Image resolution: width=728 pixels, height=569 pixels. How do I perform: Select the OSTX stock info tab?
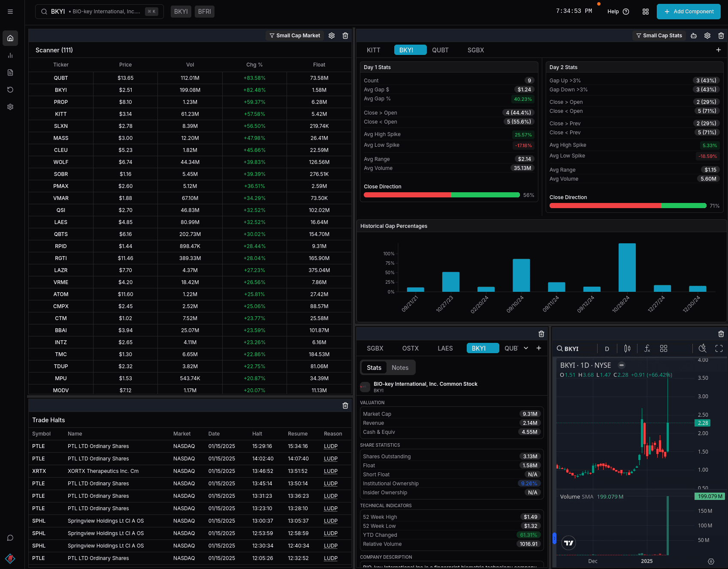point(410,348)
